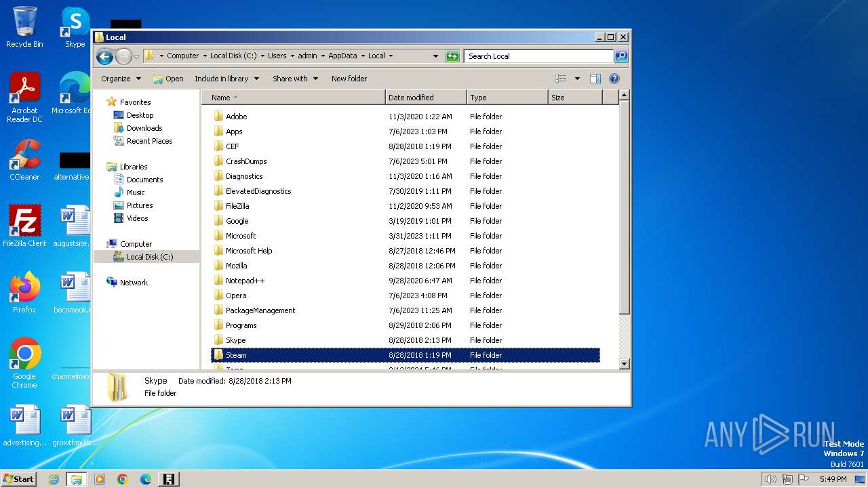Screen dimensions: 868x488
Task: Open Downloads in navigation pane
Action: [144, 128]
